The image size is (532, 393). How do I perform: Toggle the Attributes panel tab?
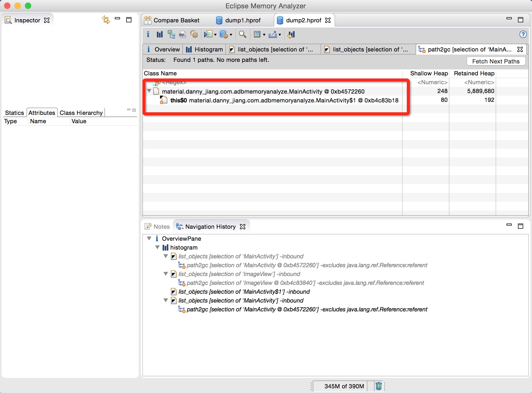(x=42, y=112)
